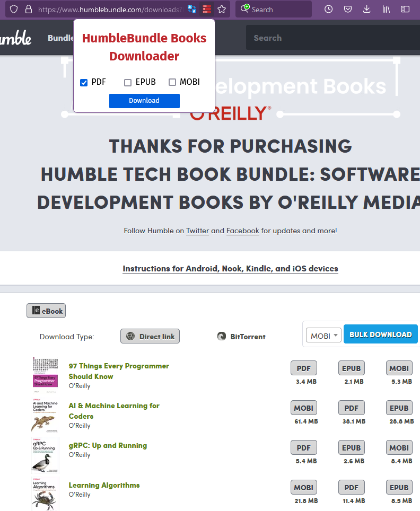Open instructions for Android, Nook, Kindle, iOS
Image resolution: width=420 pixels, height=511 pixels.
pos(230,269)
